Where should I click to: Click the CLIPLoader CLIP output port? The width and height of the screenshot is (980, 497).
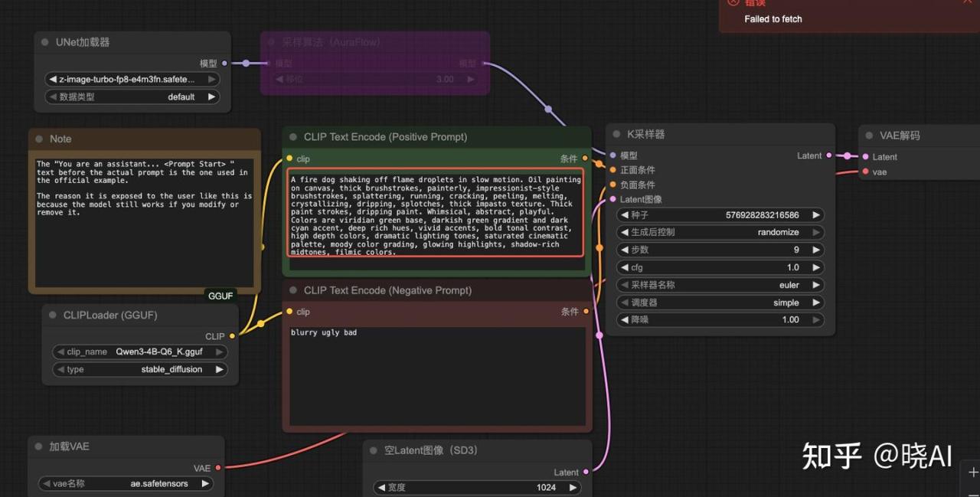(x=232, y=335)
